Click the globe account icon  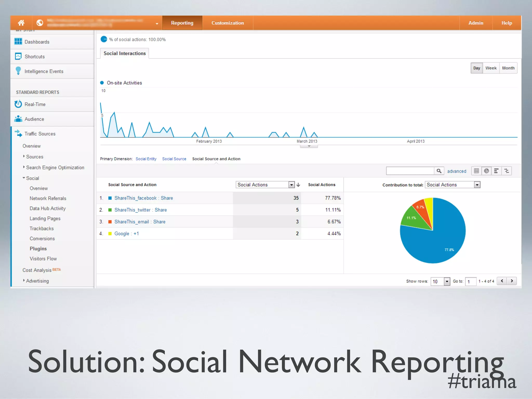pyautogui.click(x=40, y=23)
